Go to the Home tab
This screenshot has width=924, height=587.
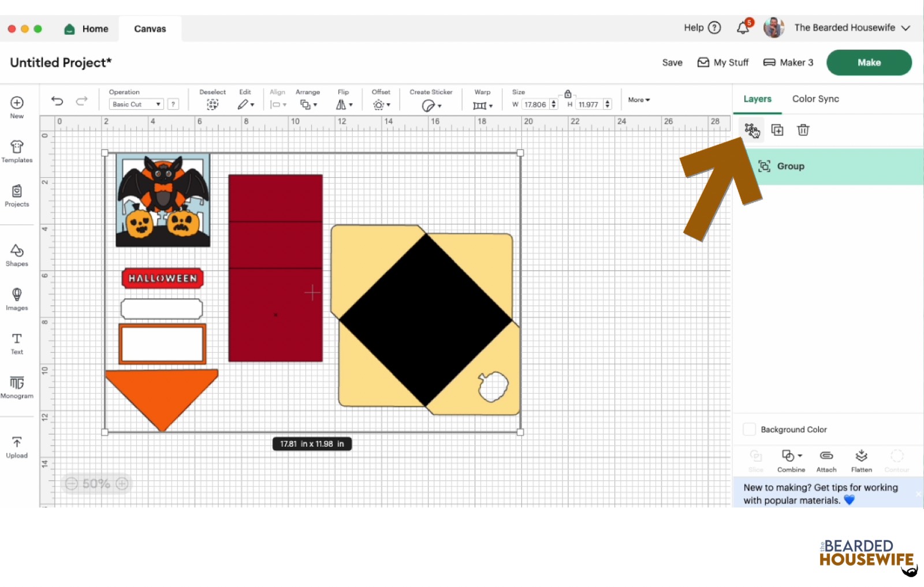[x=87, y=29]
